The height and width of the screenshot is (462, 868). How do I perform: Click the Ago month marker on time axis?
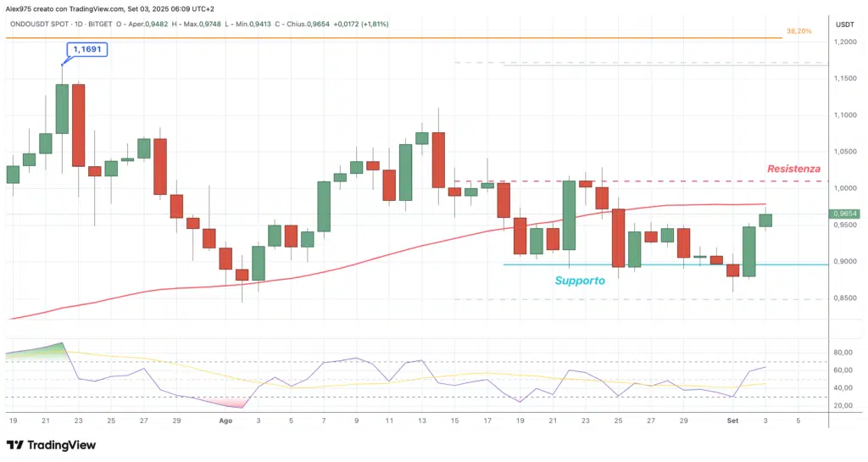point(225,420)
